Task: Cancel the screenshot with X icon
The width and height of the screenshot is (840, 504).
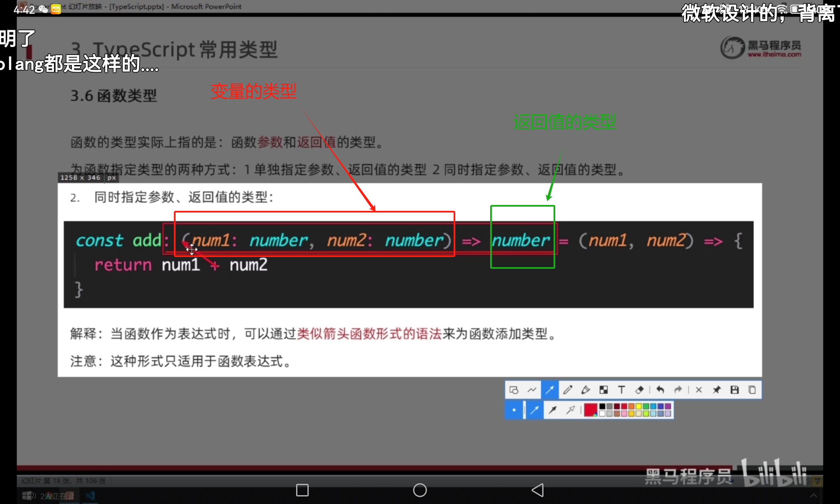Action: pos(699,390)
